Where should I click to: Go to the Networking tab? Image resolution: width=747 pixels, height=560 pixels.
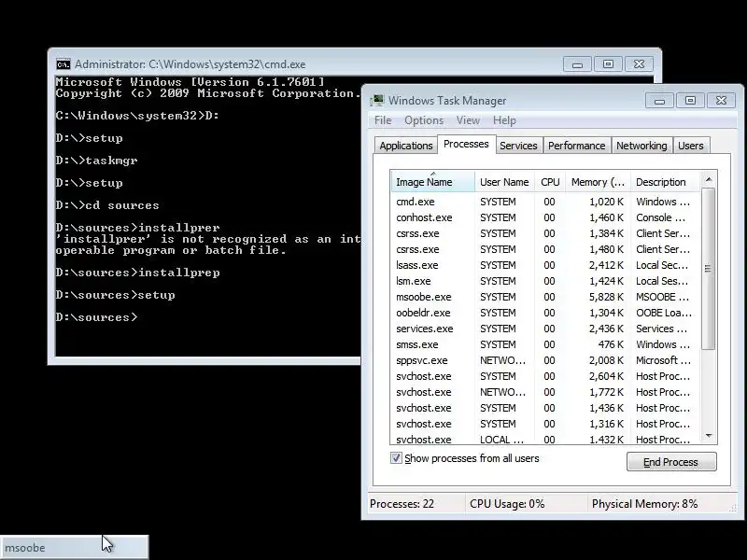[641, 146]
